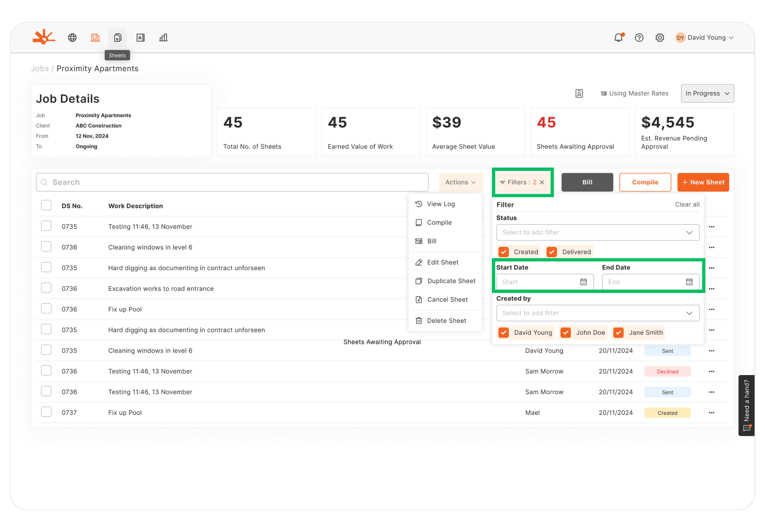Click into the Search input field

232,182
